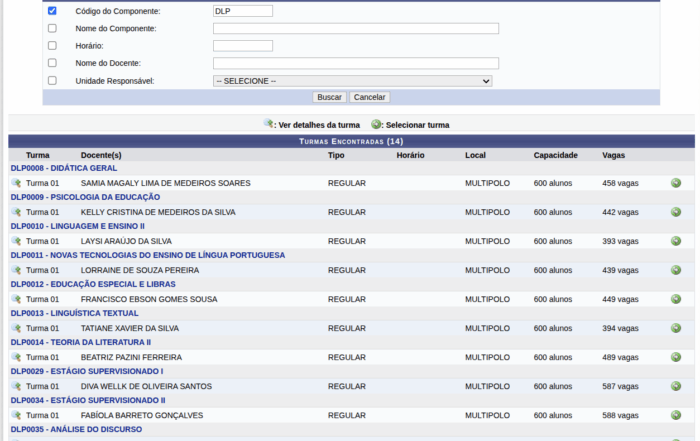Viewport: 700px width, 441px height.
Task: Focus the Código do Componente text field
Action: point(242,11)
